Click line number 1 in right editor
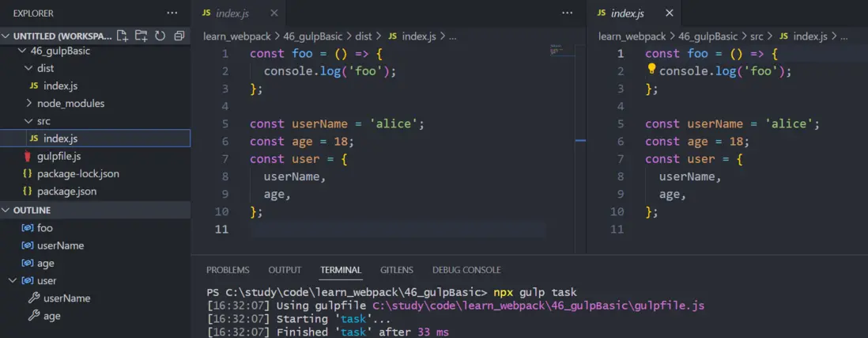The image size is (868, 338). point(620,54)
